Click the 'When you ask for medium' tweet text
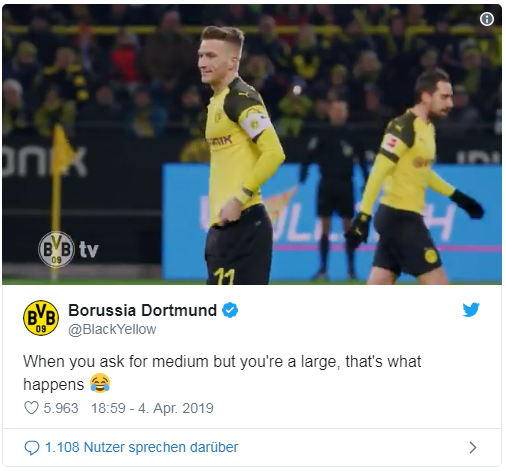Screen dimensions: 506x471 coord(222,373)
